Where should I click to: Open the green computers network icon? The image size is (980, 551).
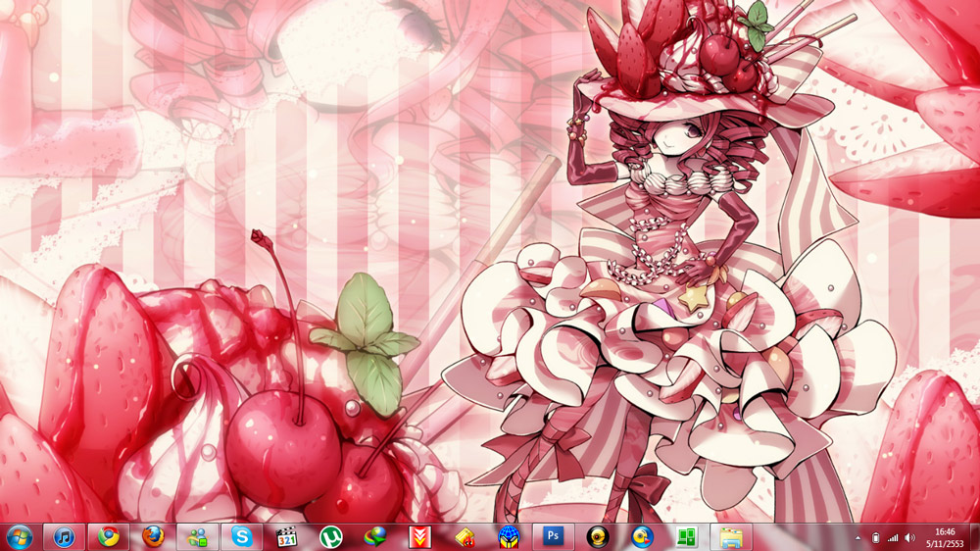[686, 537]
